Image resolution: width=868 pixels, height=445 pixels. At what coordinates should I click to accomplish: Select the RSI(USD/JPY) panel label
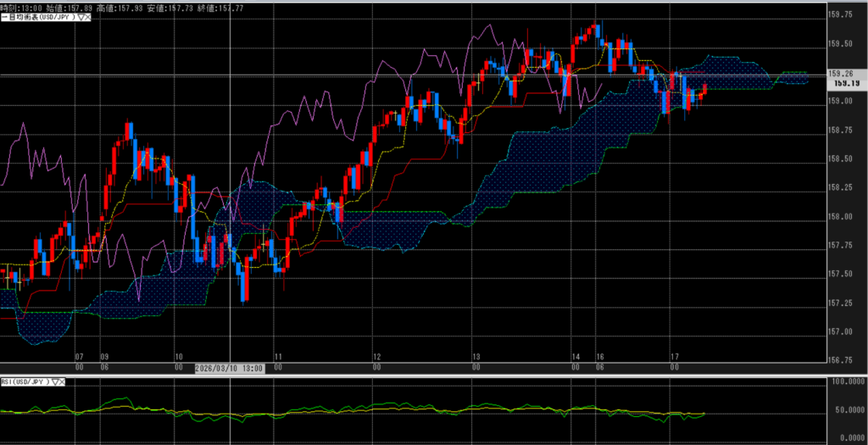tap(25, 382)
